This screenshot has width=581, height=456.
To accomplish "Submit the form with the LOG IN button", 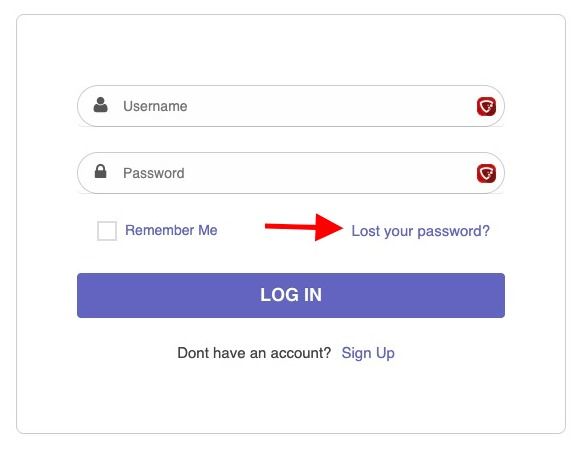I will (291, 295).
